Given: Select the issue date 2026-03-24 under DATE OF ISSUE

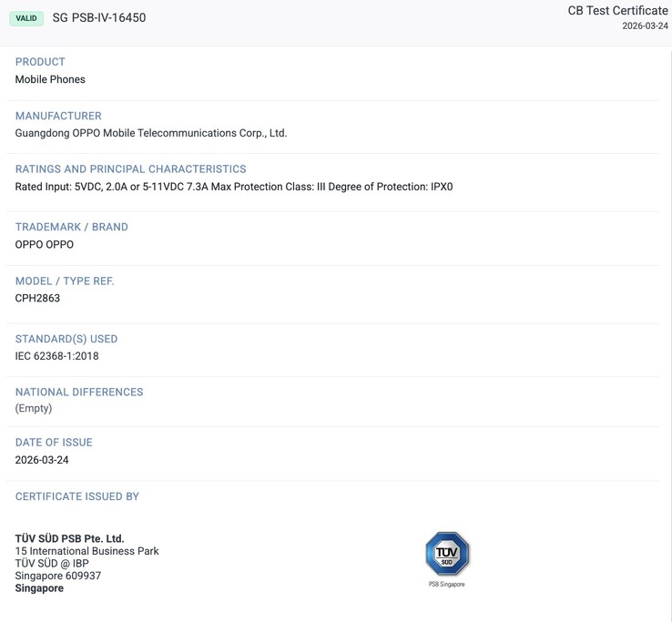Looking at the screenshot, I should (42, 460).
